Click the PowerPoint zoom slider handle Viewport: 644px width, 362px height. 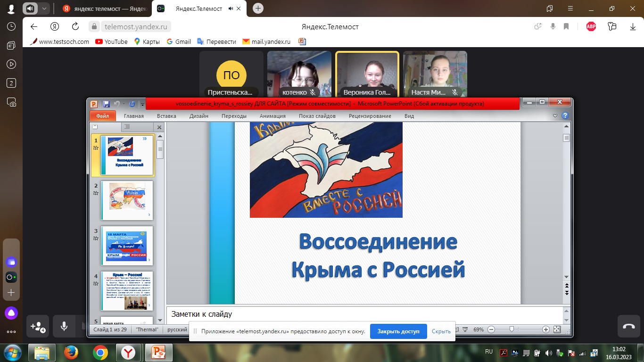(512, 329)
